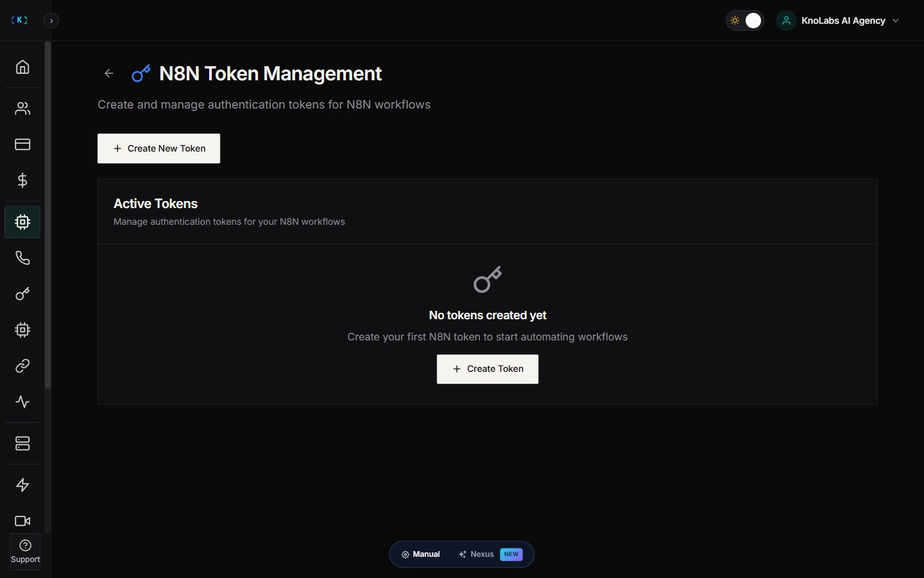The image size is (924, 578).
Task: Click the Active Tokens section title
Action: pyautogui.click(x=155, y=204)
